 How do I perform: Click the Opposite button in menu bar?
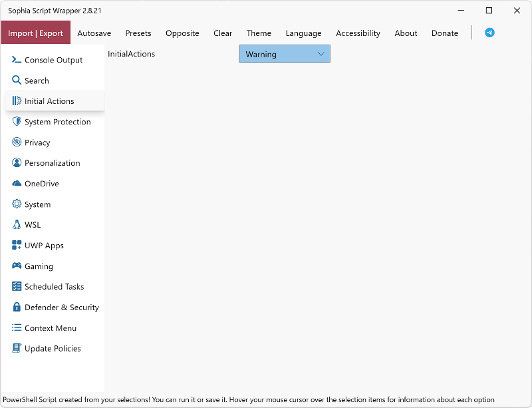click(x=182, y=33)
